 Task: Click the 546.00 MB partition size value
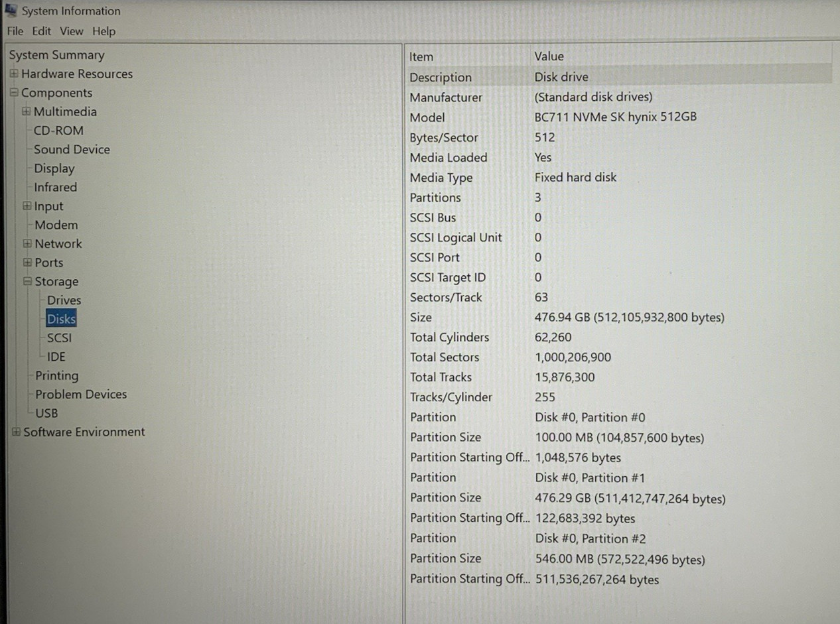[620, 560]
